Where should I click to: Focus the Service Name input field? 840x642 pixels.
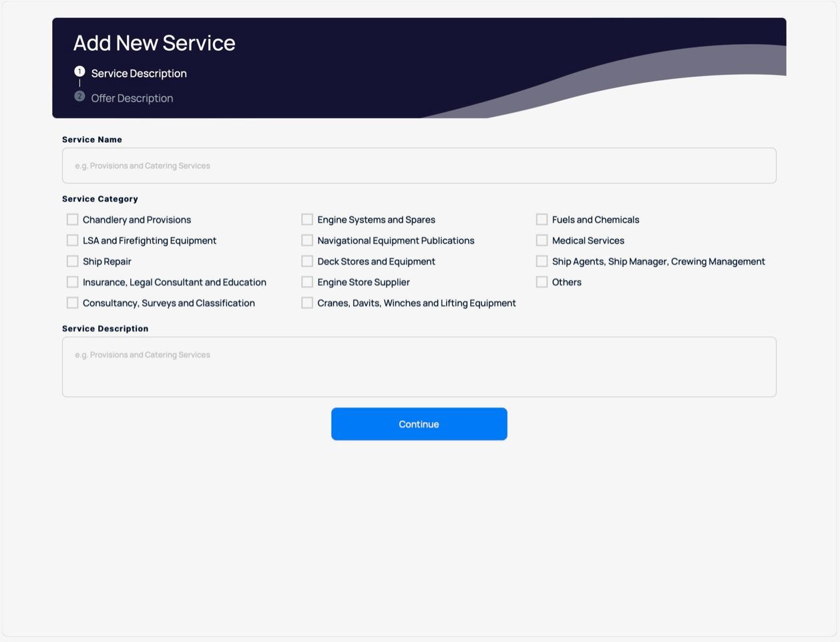[419, 166]
